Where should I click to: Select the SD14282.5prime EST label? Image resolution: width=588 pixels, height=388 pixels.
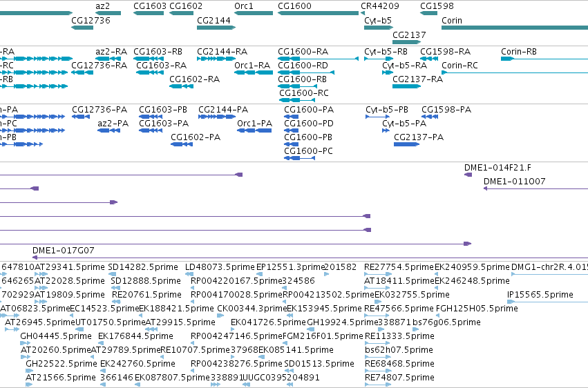coord(143,267)
